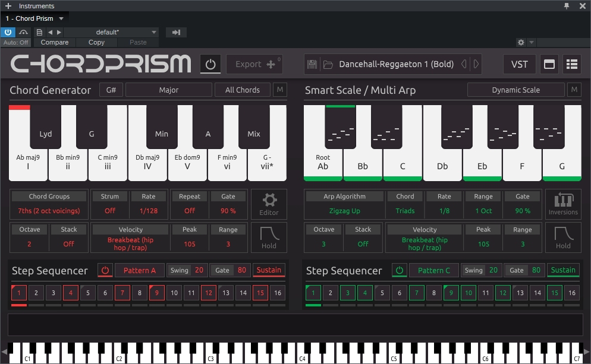Toggle step 10 in green sequencer

click(x=469, y=293)
